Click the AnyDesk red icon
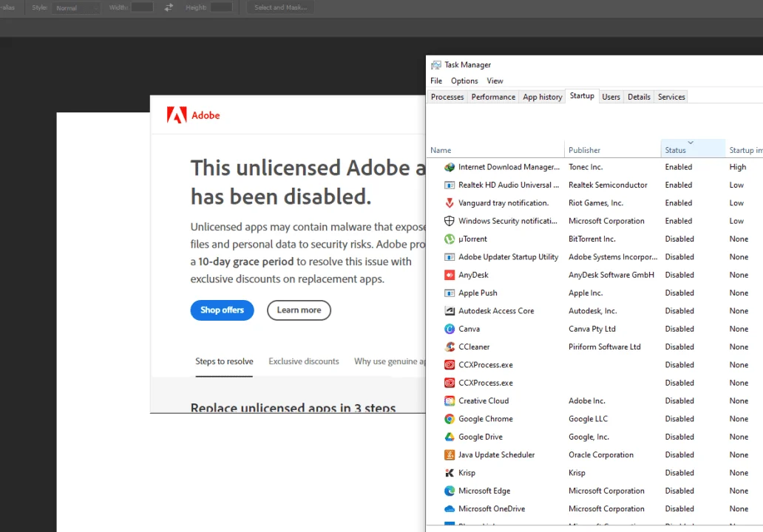This screenshot has width=763, height=532. click(x=449, y=275)
